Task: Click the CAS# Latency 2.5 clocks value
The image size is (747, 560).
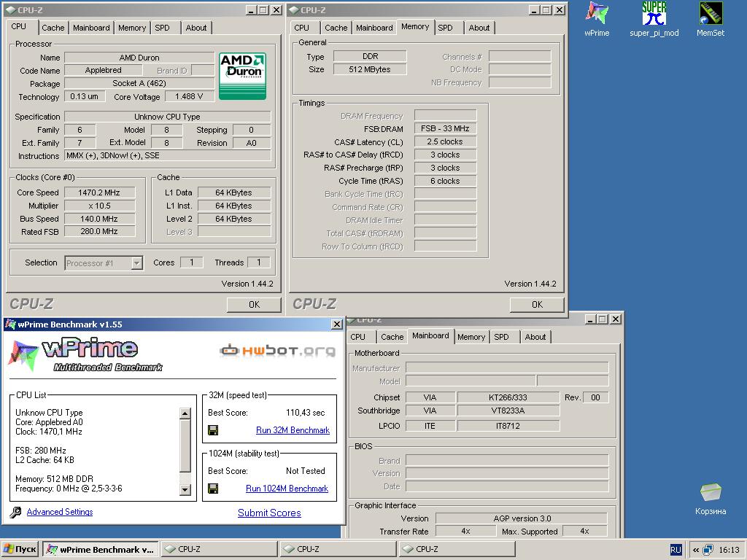Action: pos(445,141)
